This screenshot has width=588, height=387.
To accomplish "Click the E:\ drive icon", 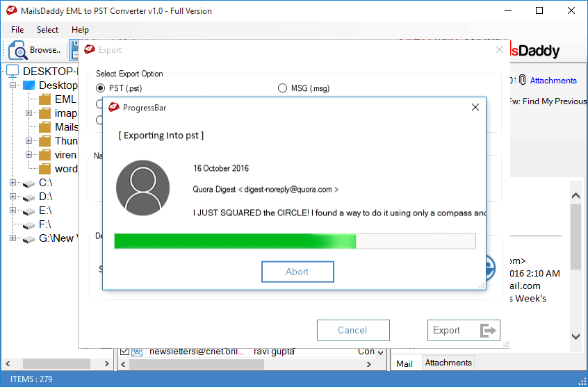I will [29, 211].
